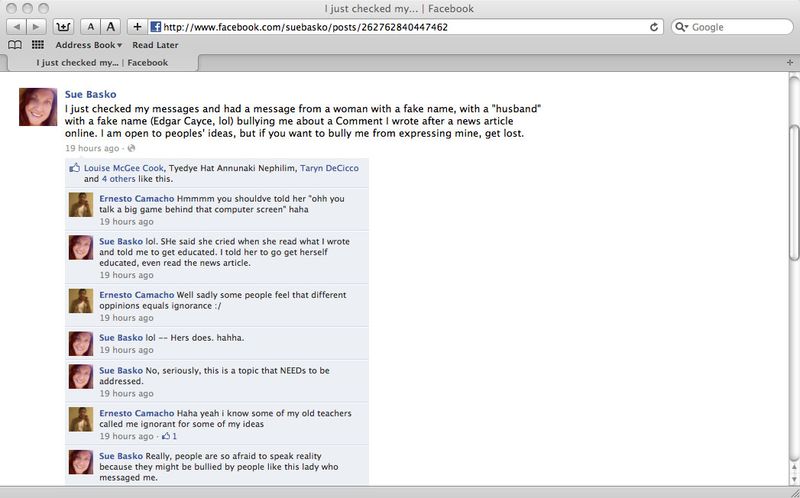This screenshot has width=800, height=498.
Task: Open Sue Basko's main post profile picture
Action: pyautogui.click(x=38, y=107)
